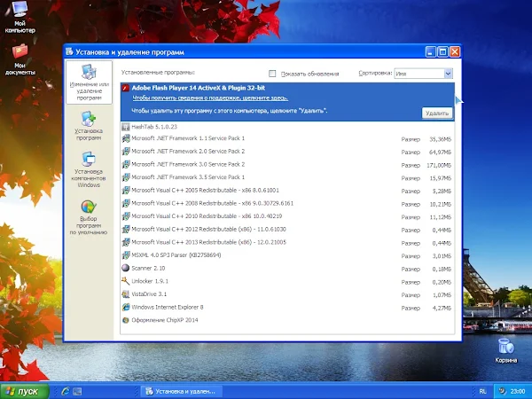
Task: Click the .NET Framework 3.5 Service Pack 1 icon
Action: (126, 177)
